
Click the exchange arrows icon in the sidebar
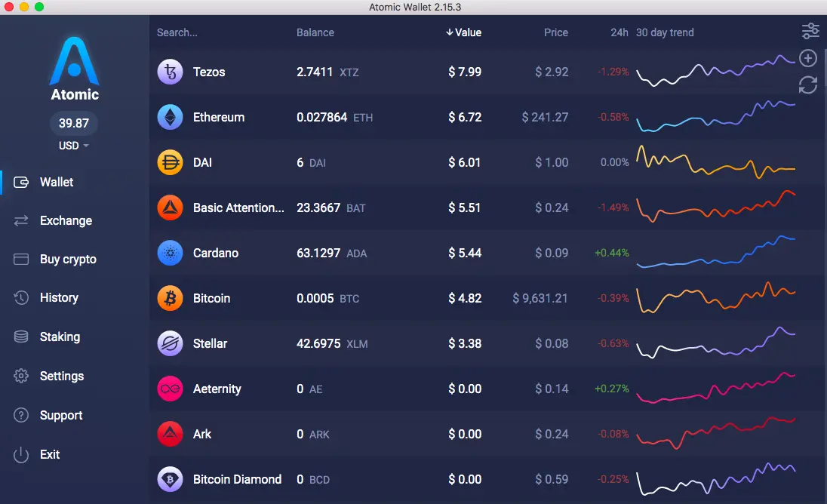coord(21,221)
